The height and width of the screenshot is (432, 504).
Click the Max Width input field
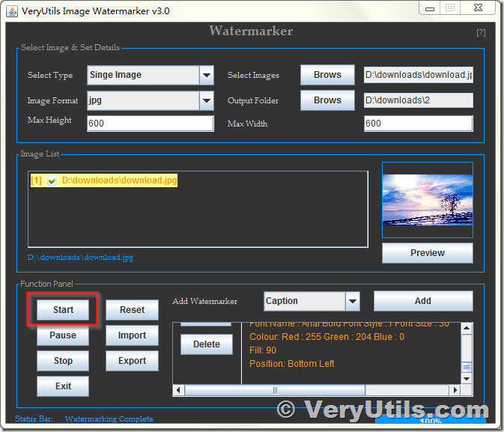[418, 124]
